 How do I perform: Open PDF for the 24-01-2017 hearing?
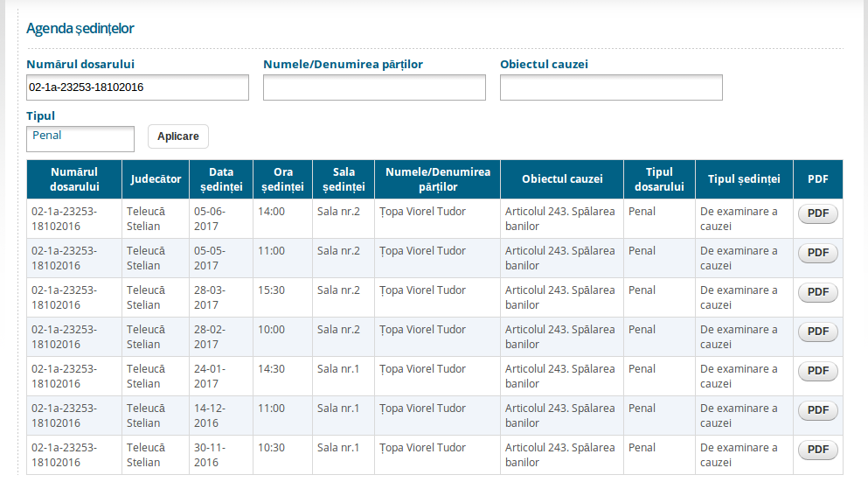pos(817,371)
